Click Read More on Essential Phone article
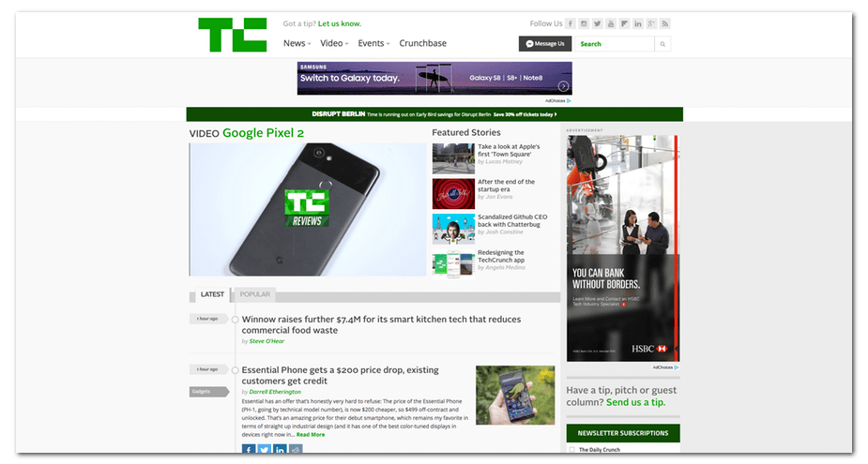 click(310, 435)
